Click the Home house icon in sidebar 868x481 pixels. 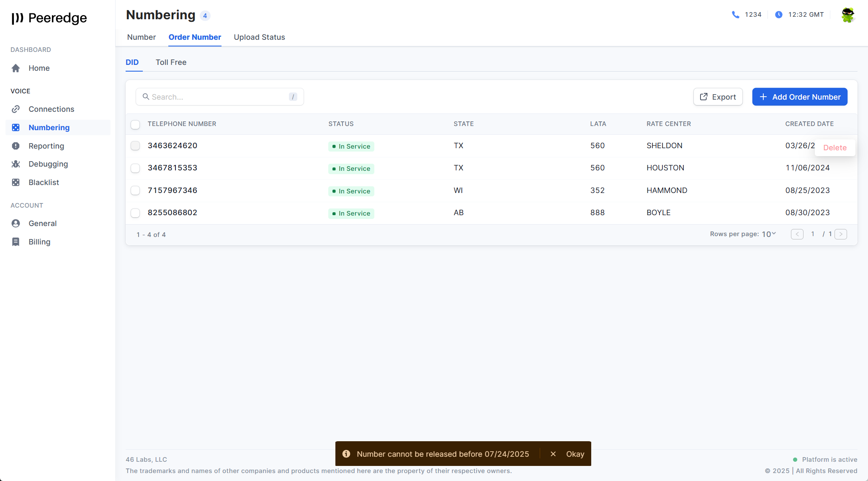pos(16,68)
